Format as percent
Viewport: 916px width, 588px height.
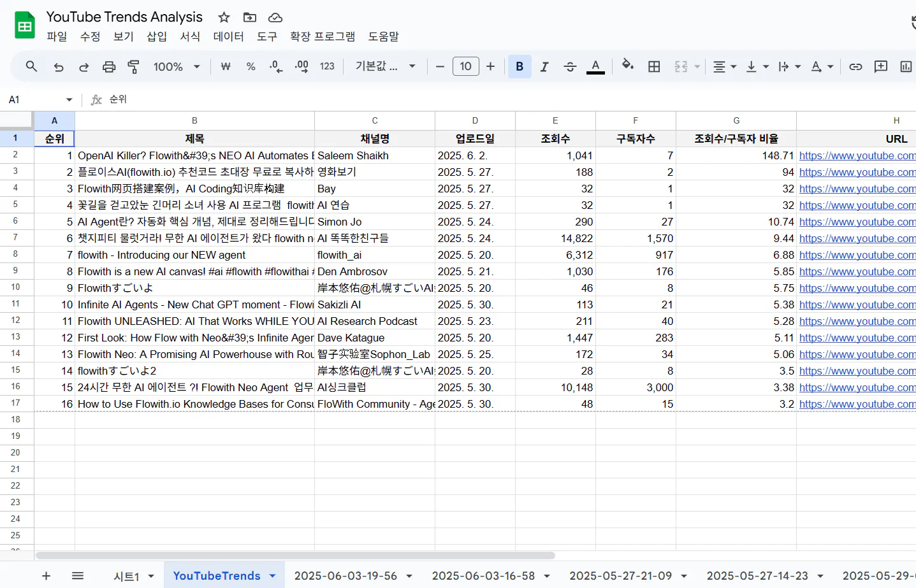(x=251, y=66)
